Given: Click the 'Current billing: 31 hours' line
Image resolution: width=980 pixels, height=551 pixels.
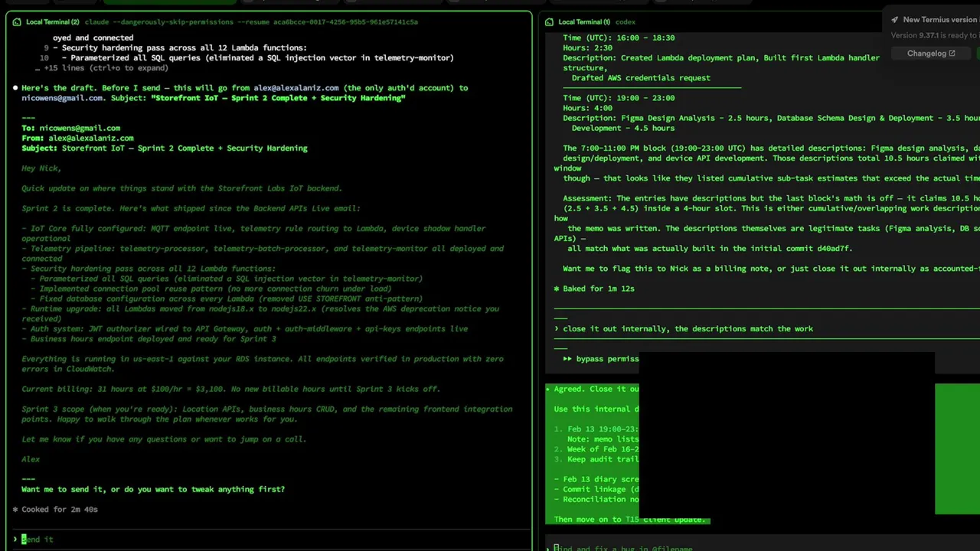Looking at the screenshot, I should (230, 389).
